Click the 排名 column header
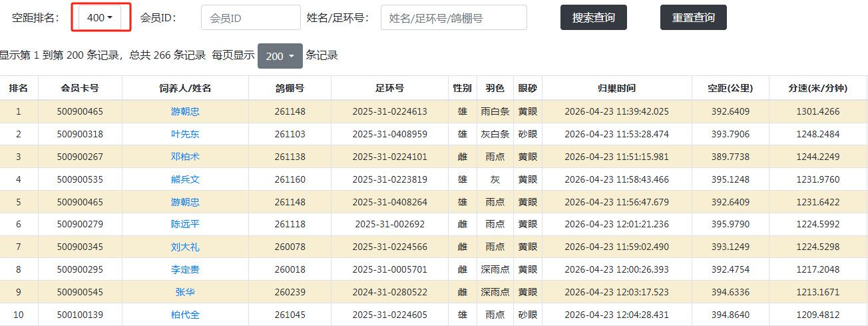 point(19,88)
